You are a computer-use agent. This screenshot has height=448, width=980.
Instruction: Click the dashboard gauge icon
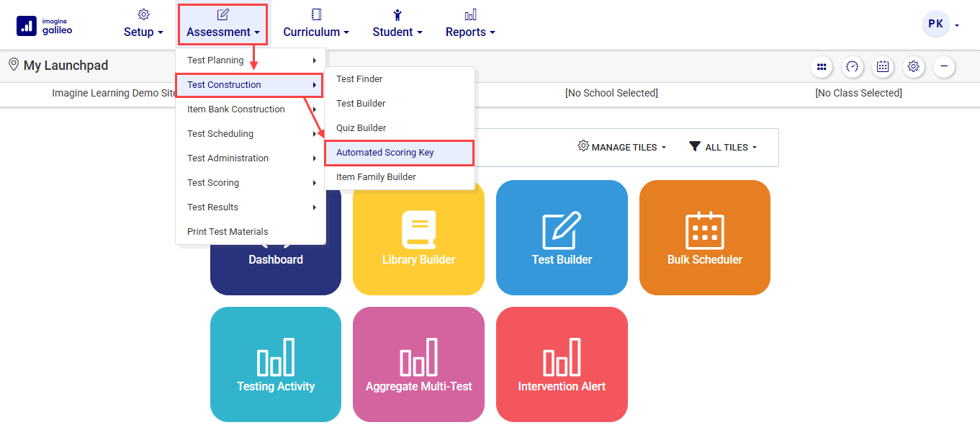[853, 67]
